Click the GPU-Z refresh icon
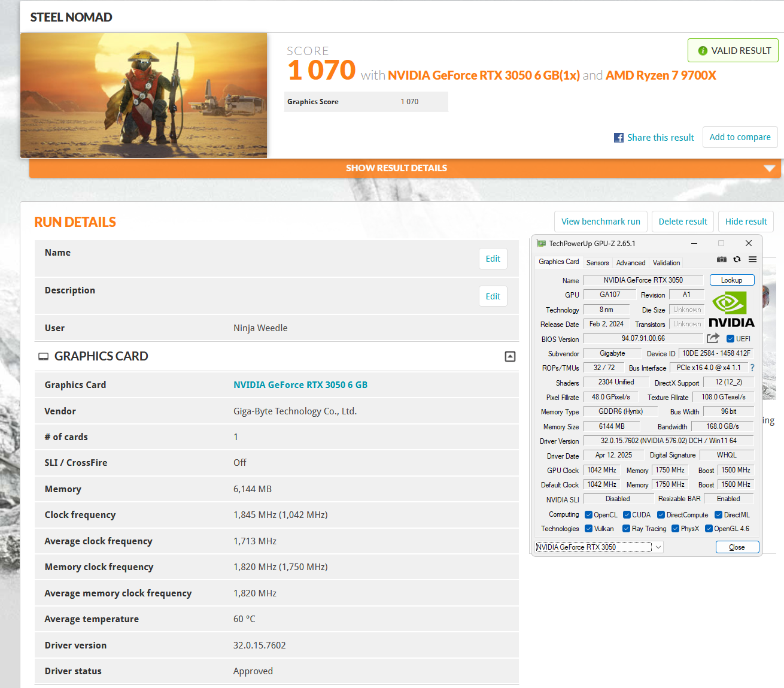This screenshot has width=784, height=688. (x=737, y=259)
